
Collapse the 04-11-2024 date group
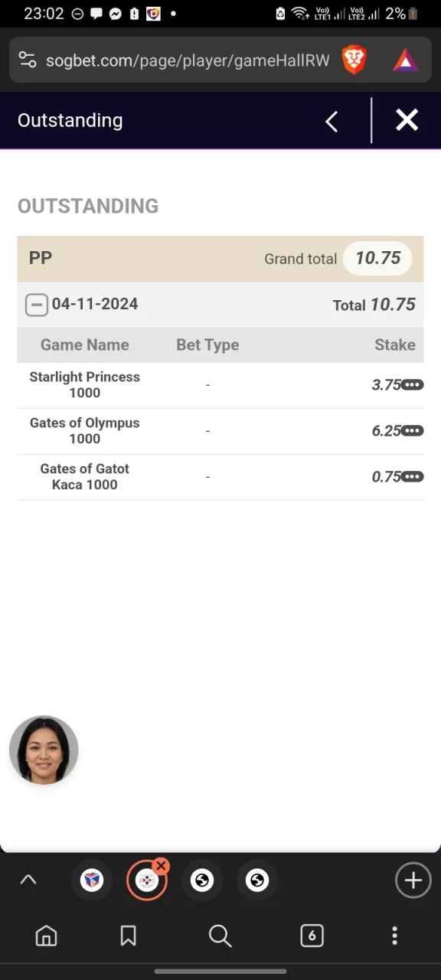point(36,305)
